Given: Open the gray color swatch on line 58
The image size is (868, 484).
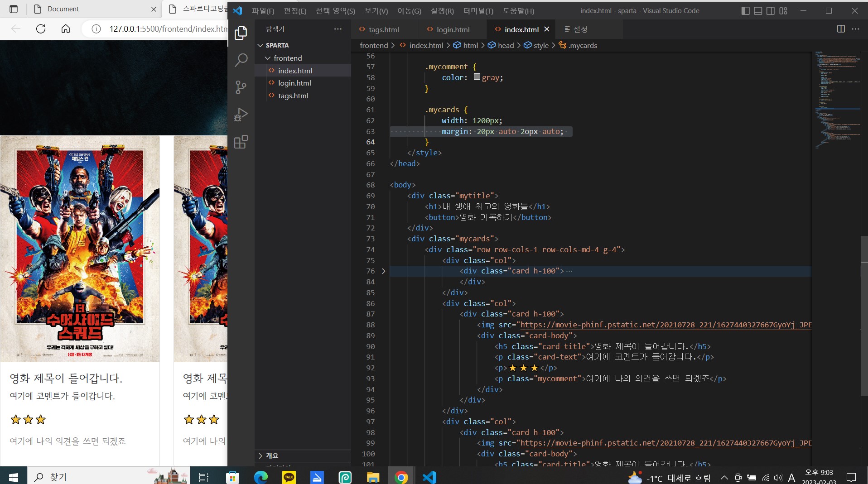Looking at the screenshot, I should coord(477,77).
